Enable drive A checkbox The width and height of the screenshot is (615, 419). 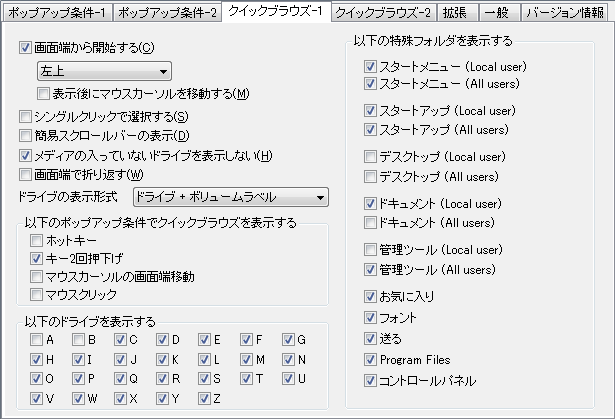point(36,340)
